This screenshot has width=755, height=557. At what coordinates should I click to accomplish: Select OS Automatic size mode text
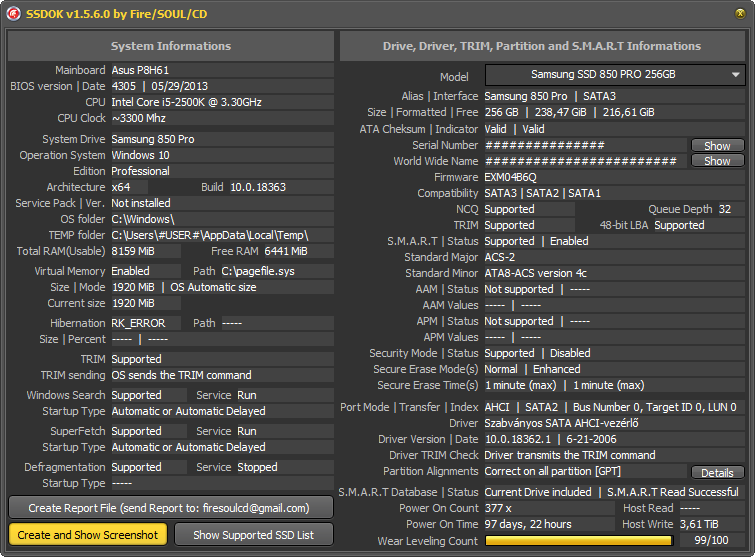(213, 287)
